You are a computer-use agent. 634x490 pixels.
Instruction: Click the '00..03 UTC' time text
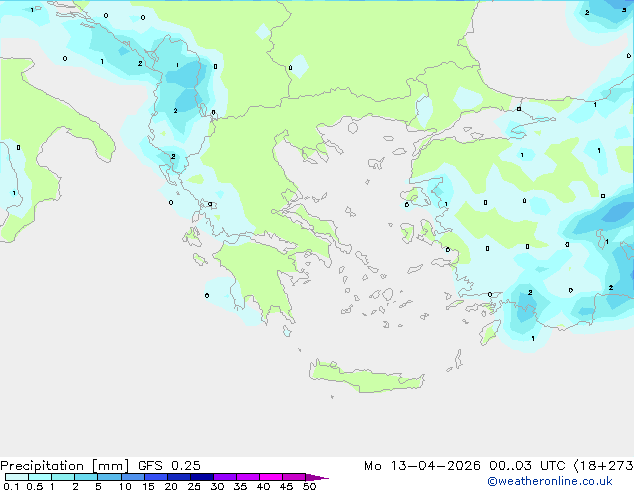(527, 466)
